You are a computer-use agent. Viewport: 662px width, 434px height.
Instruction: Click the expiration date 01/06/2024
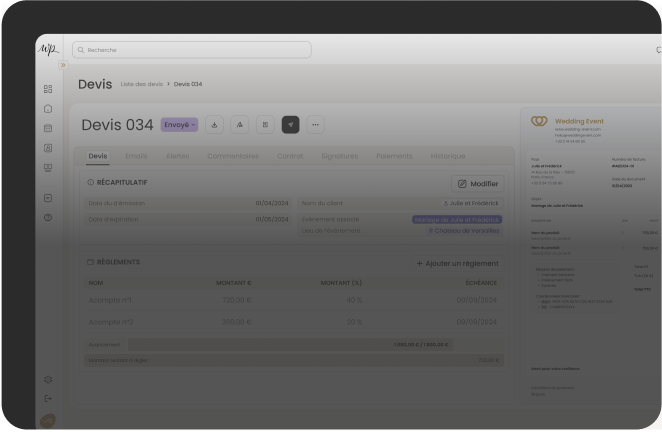272,219
